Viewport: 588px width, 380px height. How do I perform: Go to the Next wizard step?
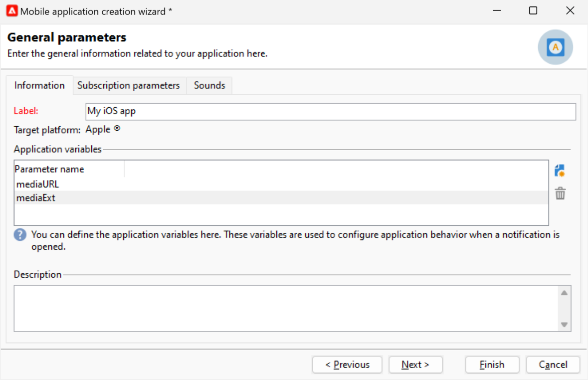[x=415, y=365]
